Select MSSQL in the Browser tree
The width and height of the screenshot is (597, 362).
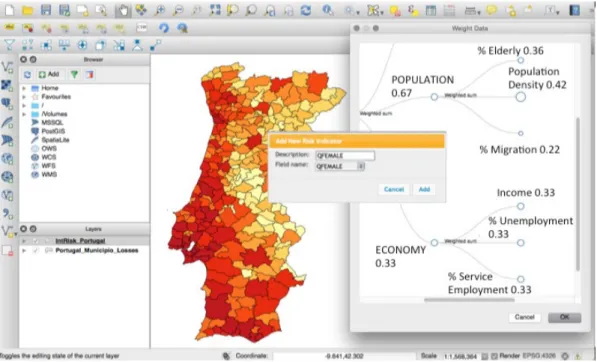click(52, 123)
